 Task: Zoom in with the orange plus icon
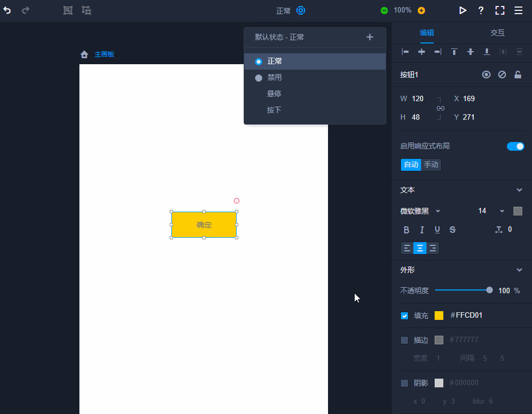421,10
